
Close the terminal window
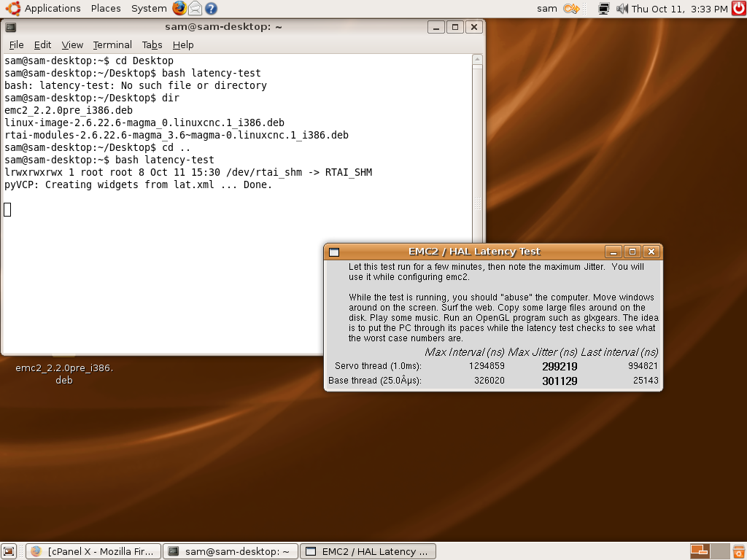(x=474, y=27)
